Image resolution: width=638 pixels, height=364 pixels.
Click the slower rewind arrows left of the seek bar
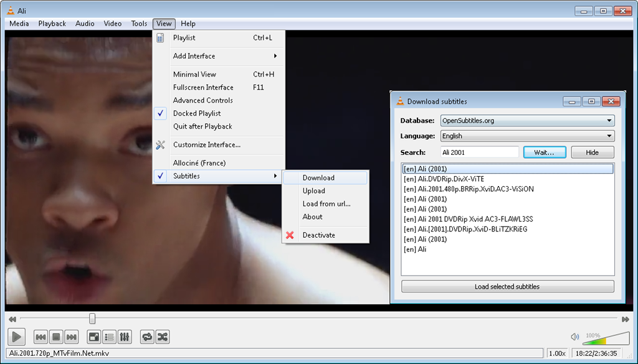[x=12, y=319]
